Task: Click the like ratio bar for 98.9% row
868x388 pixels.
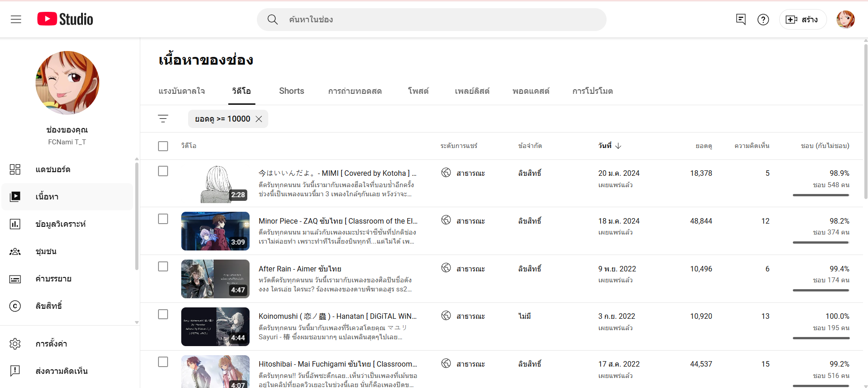Action: [x=821, y=195]
